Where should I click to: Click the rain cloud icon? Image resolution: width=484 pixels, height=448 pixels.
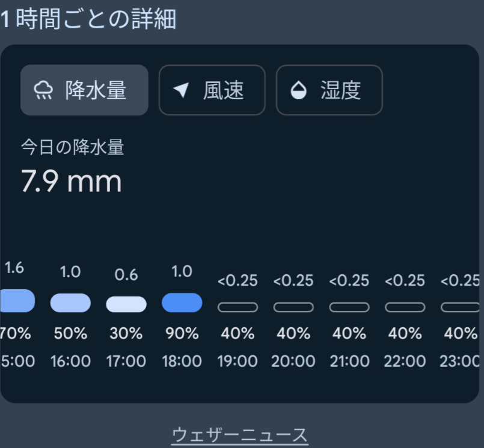[x=43, y=90]
